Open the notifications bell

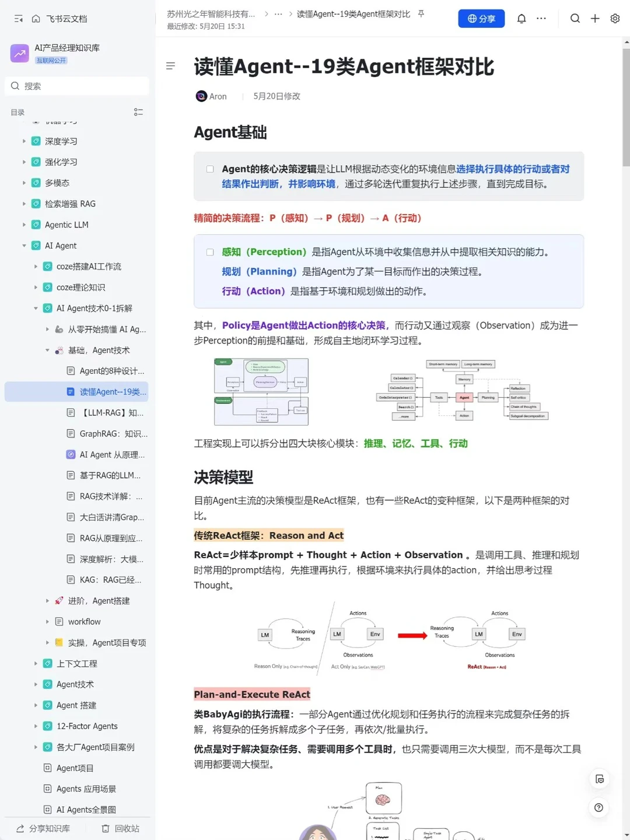(521, 18)
